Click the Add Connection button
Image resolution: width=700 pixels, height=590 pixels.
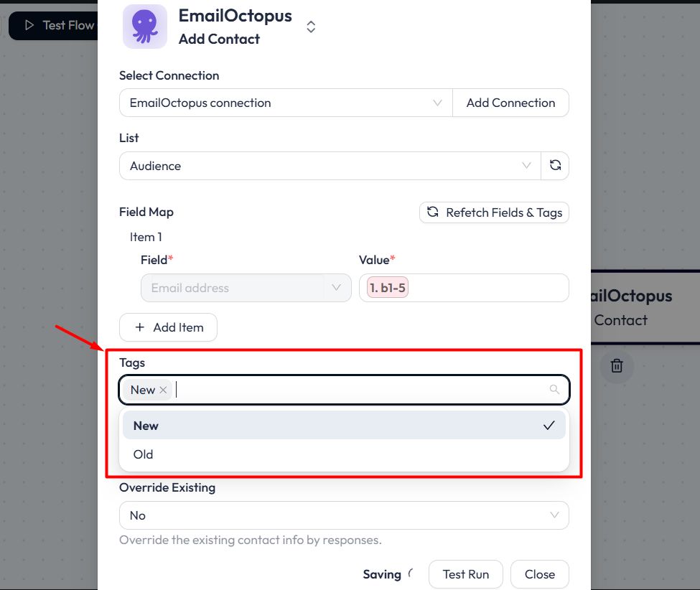510,103
